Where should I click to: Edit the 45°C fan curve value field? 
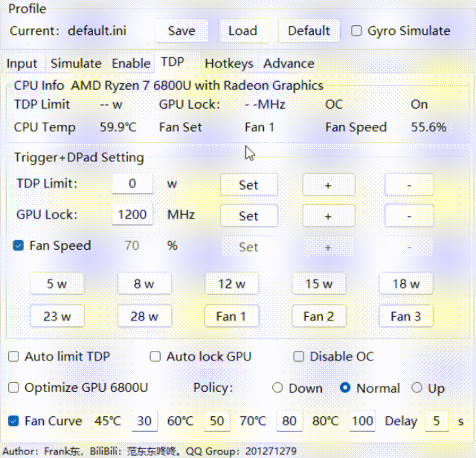[x=144, y=421]
